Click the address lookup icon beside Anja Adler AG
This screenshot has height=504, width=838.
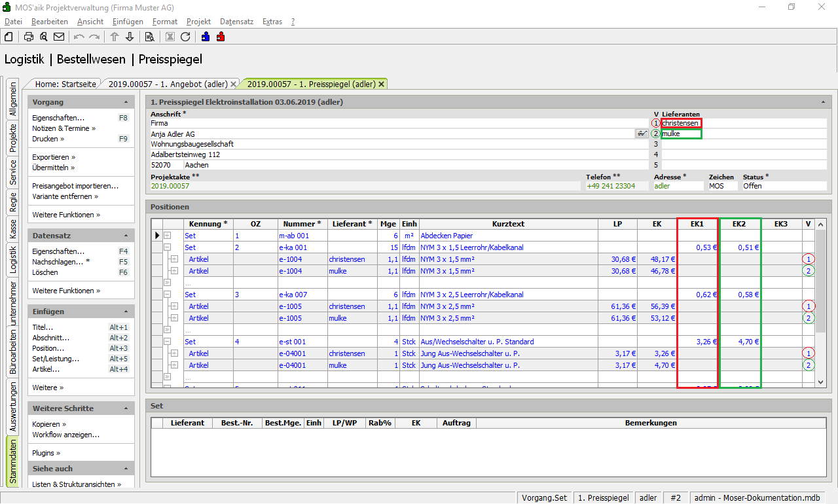[x=642, y=134]
